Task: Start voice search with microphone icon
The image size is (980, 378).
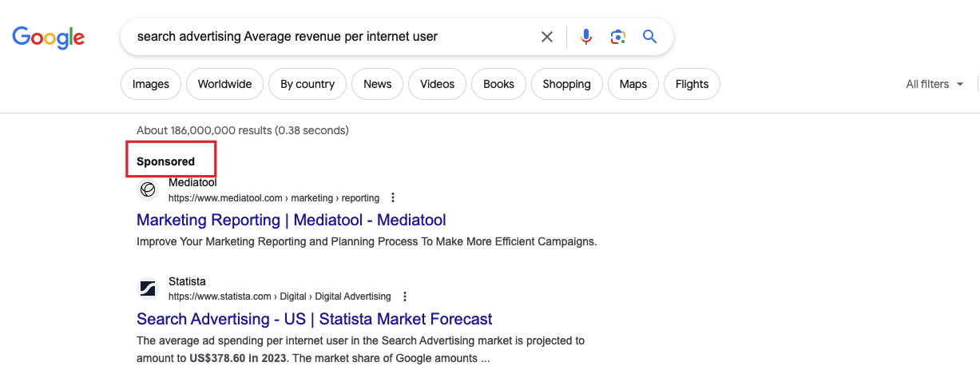Action: click(x=586, y=37)
